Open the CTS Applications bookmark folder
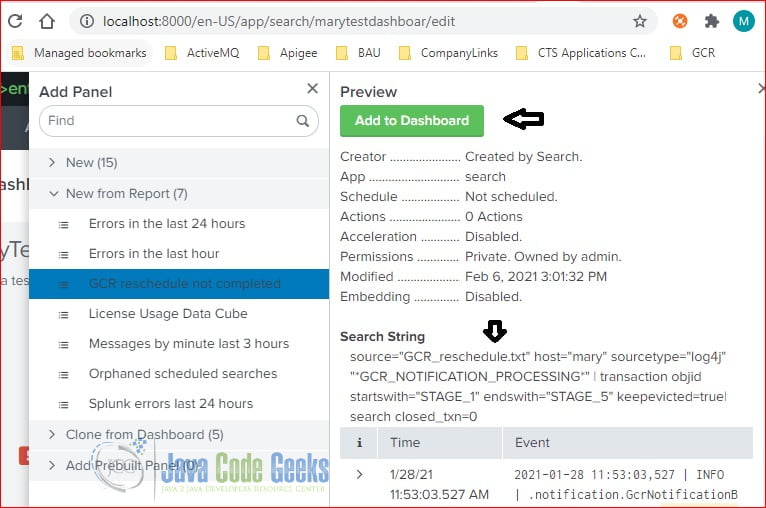This screenshot has height=508, width=766. click(x=581, y=53)
